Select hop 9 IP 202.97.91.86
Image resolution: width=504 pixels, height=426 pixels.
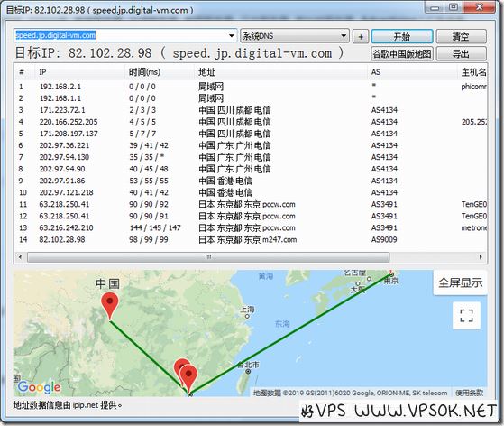[62, 181]
